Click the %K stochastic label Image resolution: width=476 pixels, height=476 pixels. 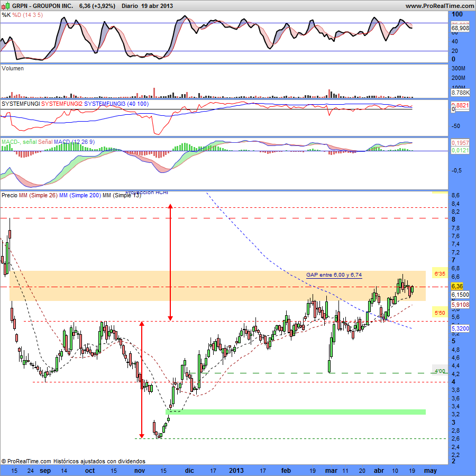(6, 15)
